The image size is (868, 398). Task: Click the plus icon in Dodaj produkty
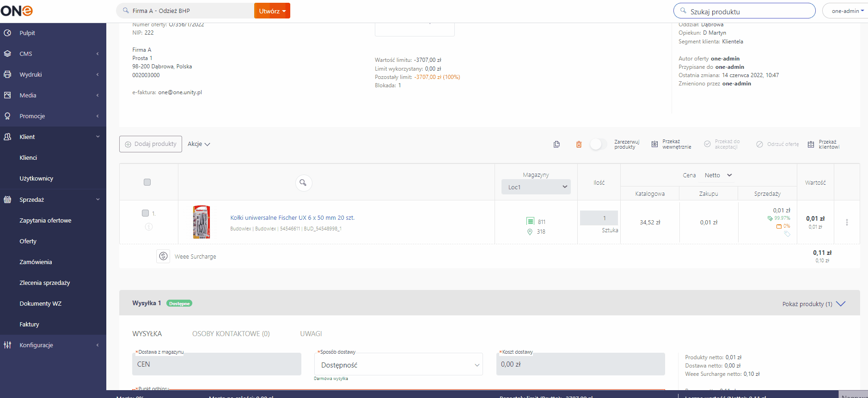128,144
